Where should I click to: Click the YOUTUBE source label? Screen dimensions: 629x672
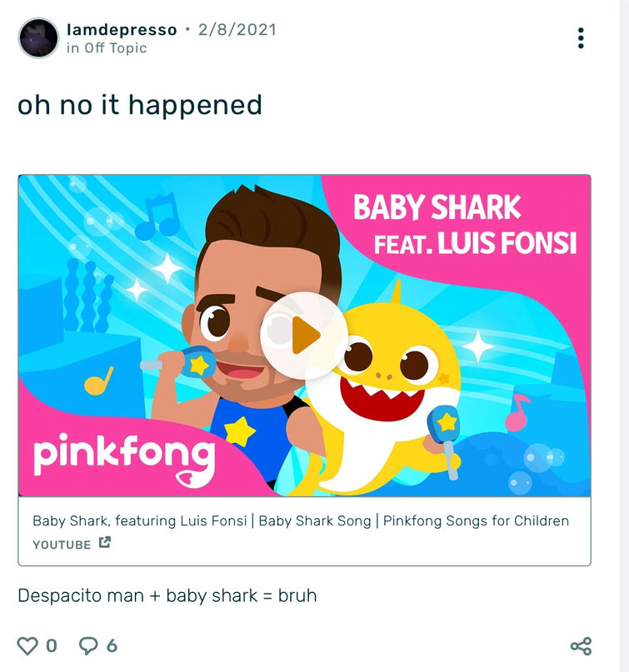point(62,545)
